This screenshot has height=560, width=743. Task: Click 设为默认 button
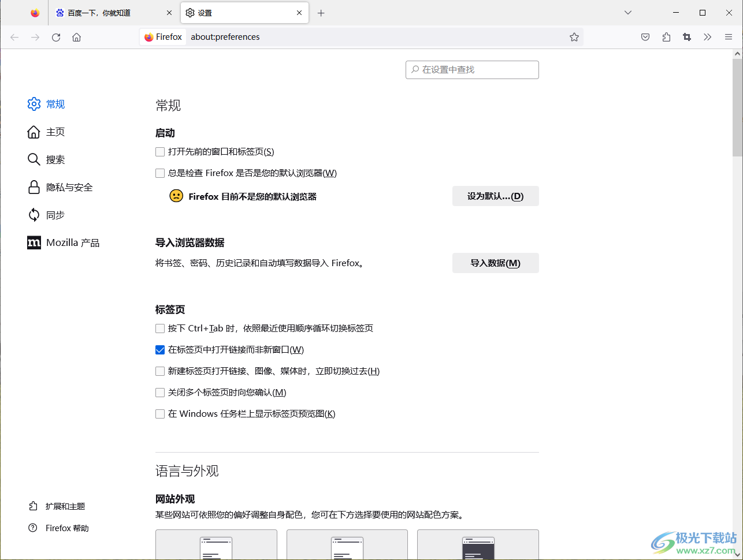pyautogui.click(x=496, y=196)
